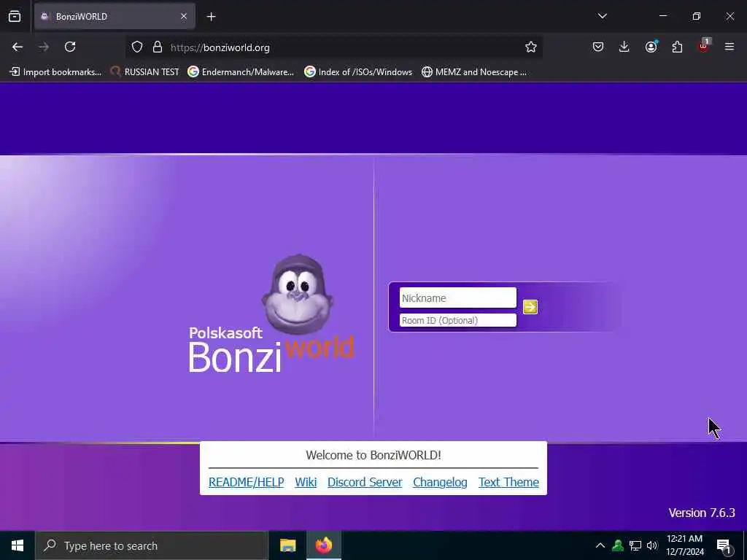Open the Downloads panel icon

(624, 47)
